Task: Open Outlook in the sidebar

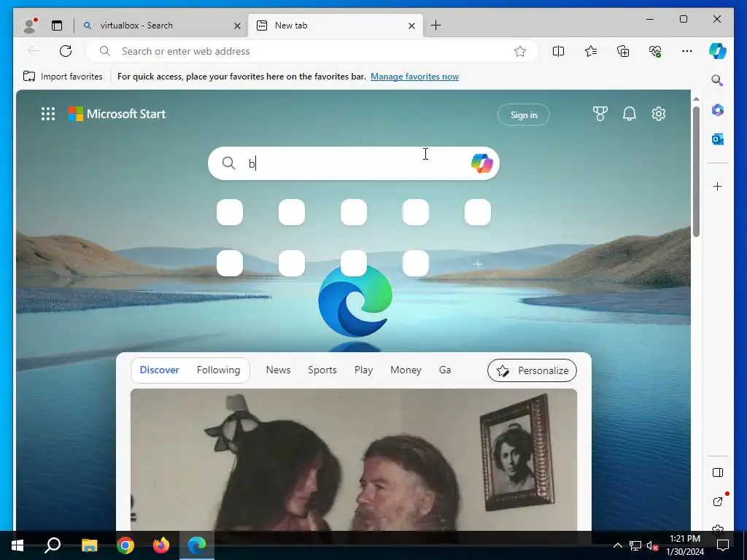Action: tap(718, 139)
